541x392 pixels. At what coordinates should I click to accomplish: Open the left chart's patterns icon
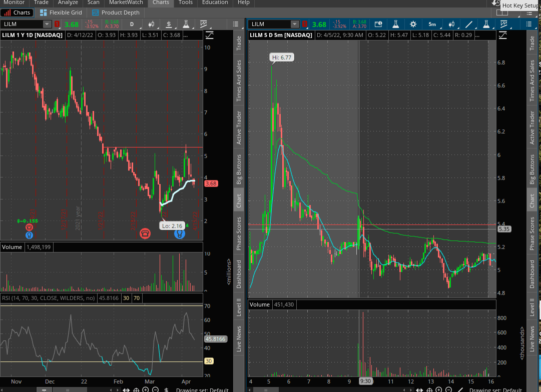point(204,24)
